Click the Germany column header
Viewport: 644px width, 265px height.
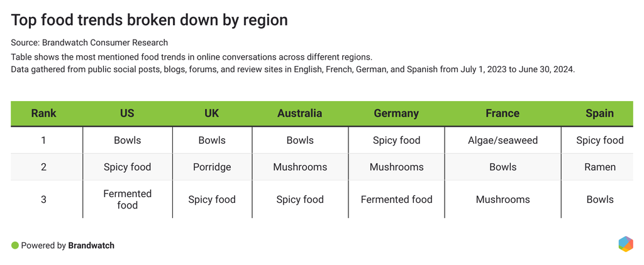396,114
